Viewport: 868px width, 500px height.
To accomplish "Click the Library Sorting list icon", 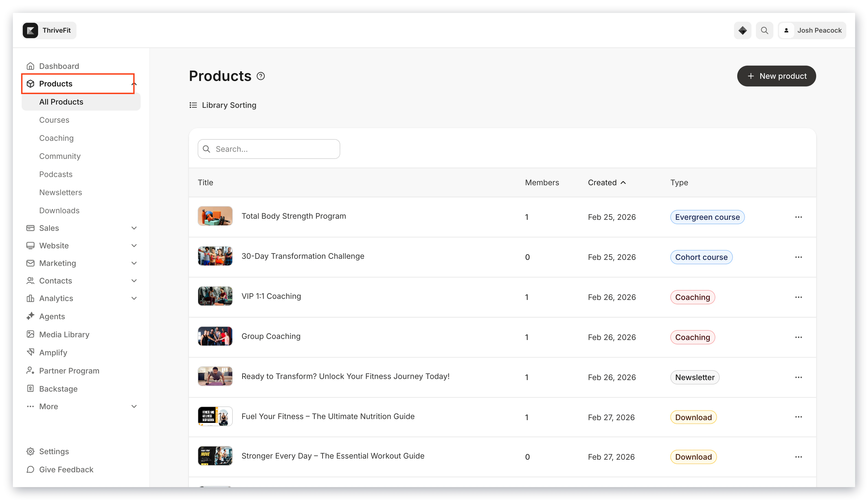I will (193, 105).
